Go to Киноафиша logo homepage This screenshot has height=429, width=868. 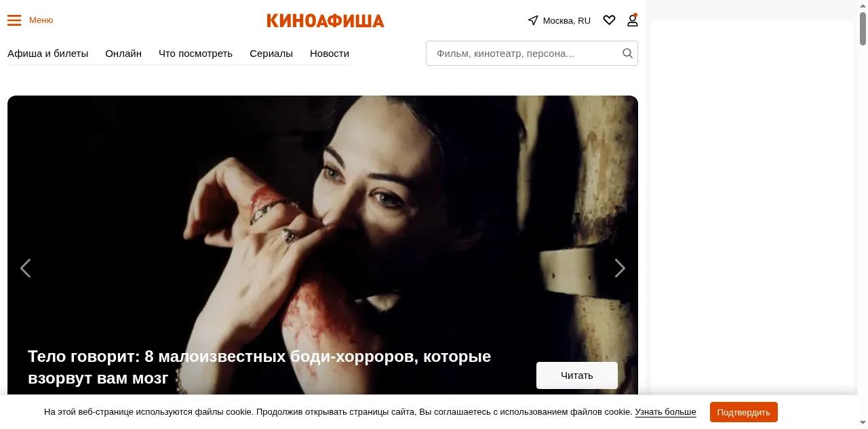pos(325,21)
